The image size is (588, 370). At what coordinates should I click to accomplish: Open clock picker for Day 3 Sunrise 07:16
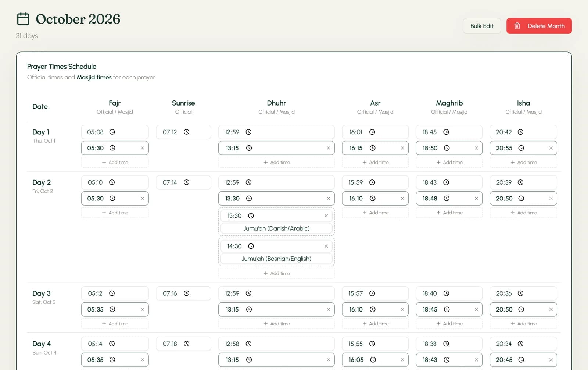click(186, 293)
